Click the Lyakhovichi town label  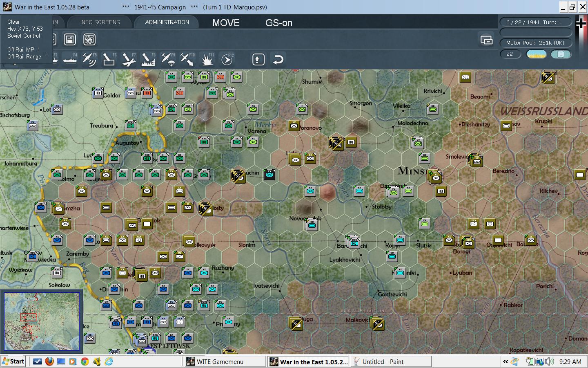[345, 260]
